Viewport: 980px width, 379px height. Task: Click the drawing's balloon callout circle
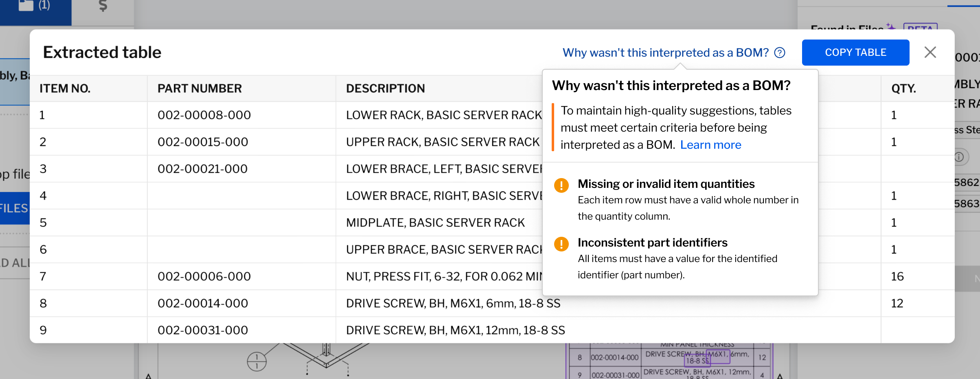(257, 361)
